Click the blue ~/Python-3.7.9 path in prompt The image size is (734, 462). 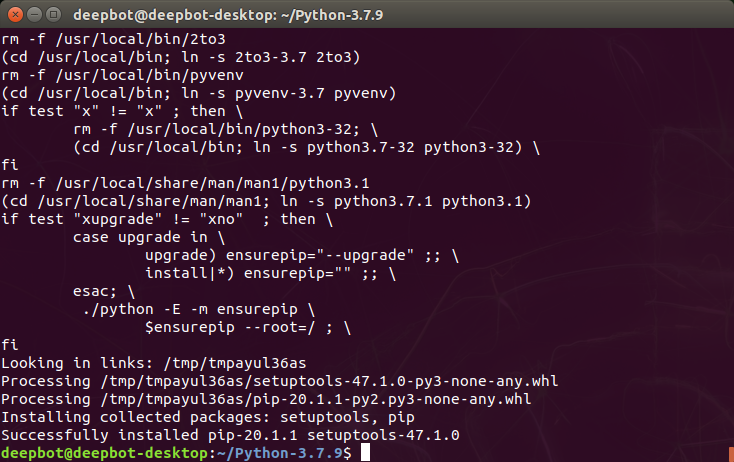click(279, 453)
